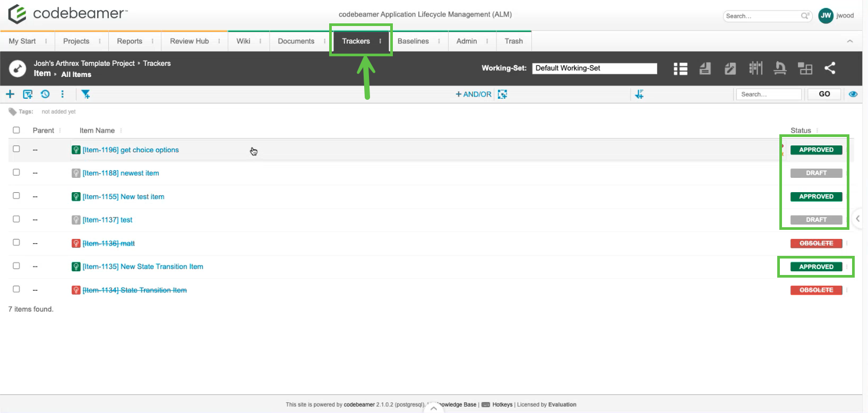868x413 pixels.
Task: Tick the select-all checkbox in header
Action: 16,130
